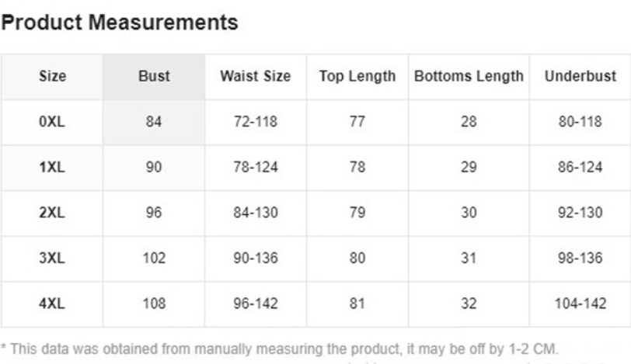Click the top length 79 cell
The height and width of the screenshot is (364, 631).
[x=357, y=213]
